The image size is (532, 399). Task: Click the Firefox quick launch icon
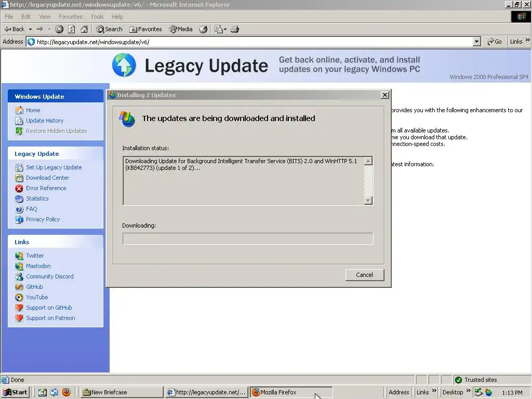tap(66, 392)
